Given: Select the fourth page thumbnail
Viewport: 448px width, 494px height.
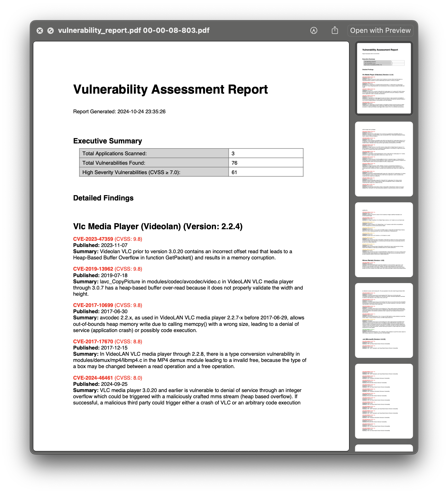Looking at the screenshot, I should tap(384, 320).
